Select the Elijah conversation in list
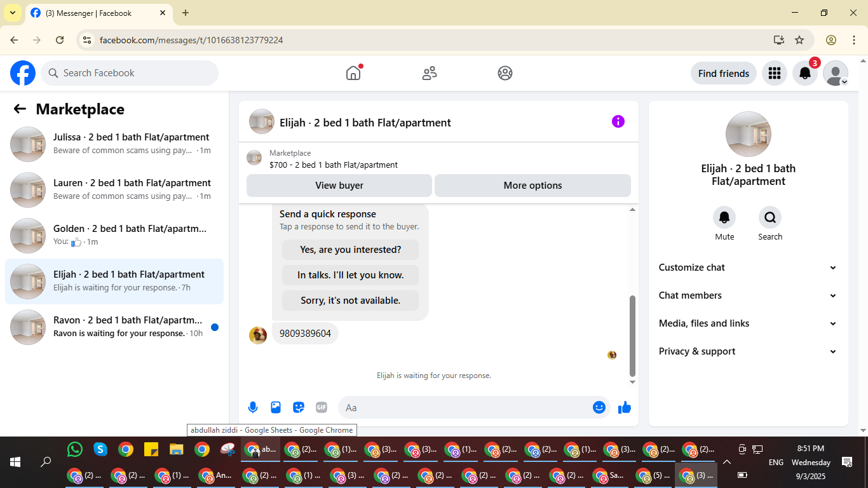 click(114, 281)
